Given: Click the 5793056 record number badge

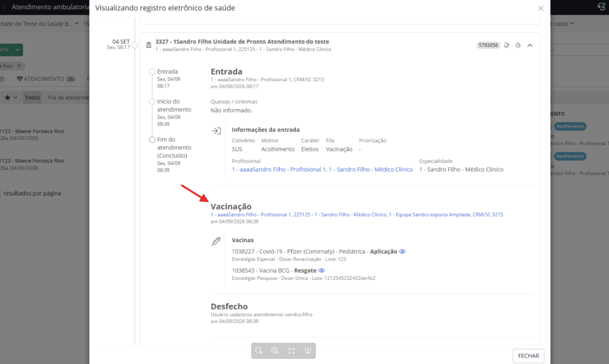Looking at the screenshot, I should click(488, 45).
